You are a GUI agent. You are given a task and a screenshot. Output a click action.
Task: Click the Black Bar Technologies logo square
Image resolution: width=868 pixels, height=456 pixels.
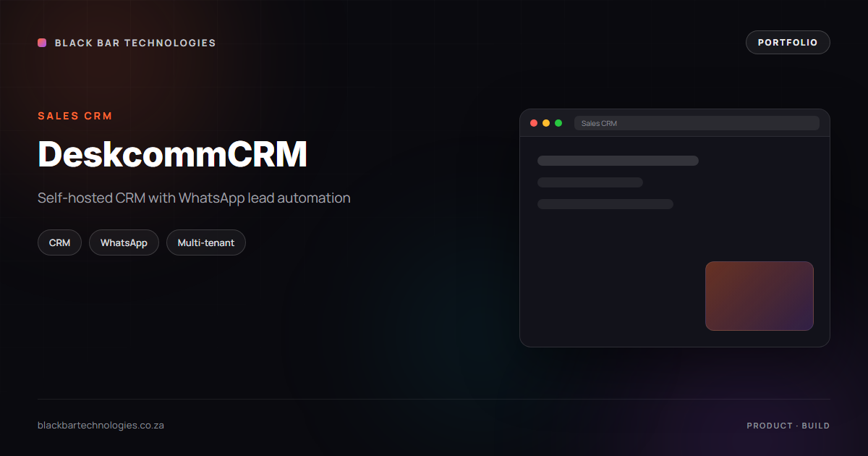coord(42,43)
